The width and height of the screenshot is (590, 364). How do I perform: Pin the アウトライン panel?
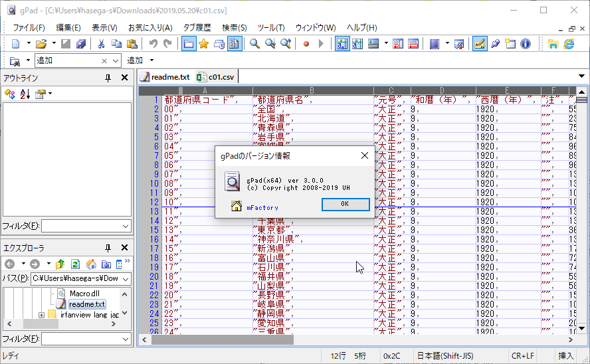click(x=108, y=78)
